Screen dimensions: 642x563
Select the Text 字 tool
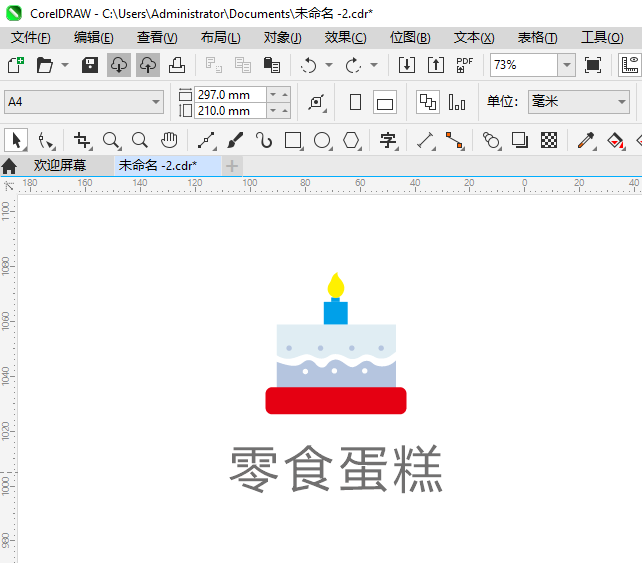click(x=389, y=141)
